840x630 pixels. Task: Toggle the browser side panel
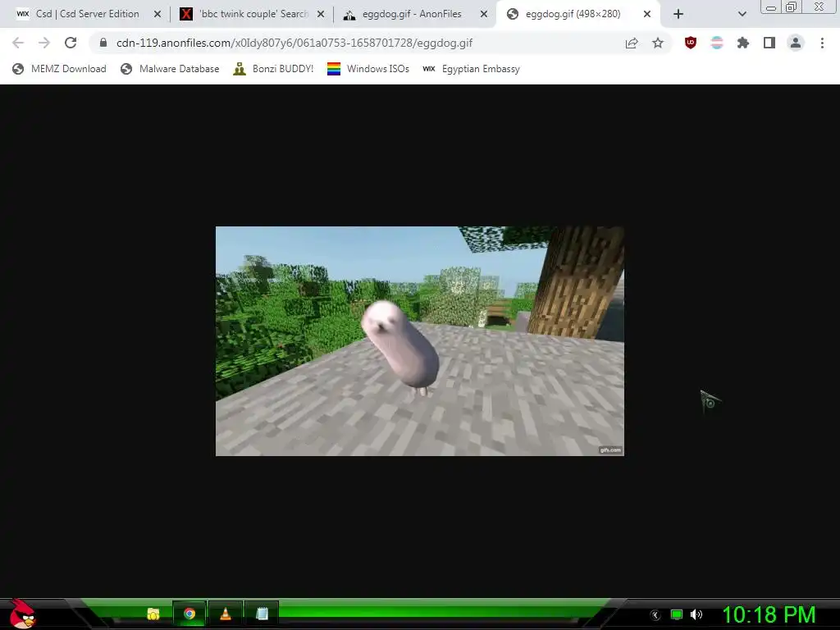769,43
